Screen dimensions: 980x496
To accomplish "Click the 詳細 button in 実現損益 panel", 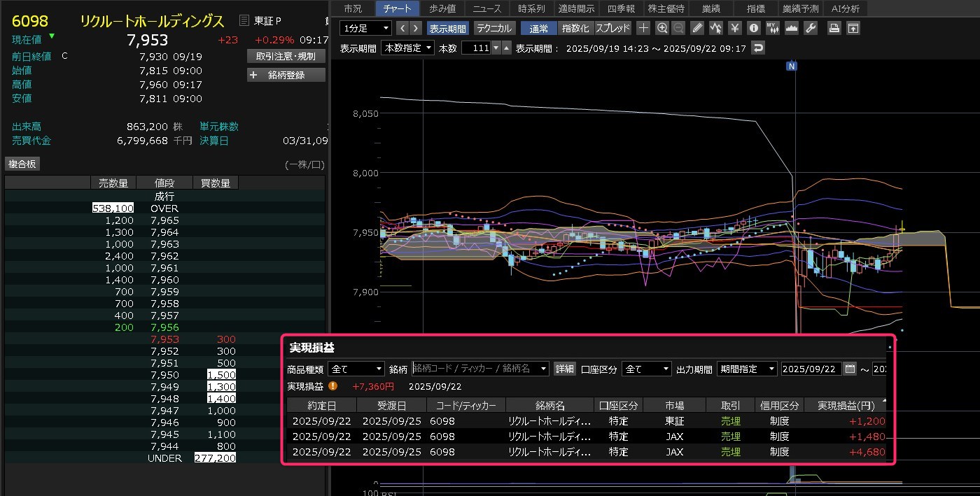I will (564, 369).
